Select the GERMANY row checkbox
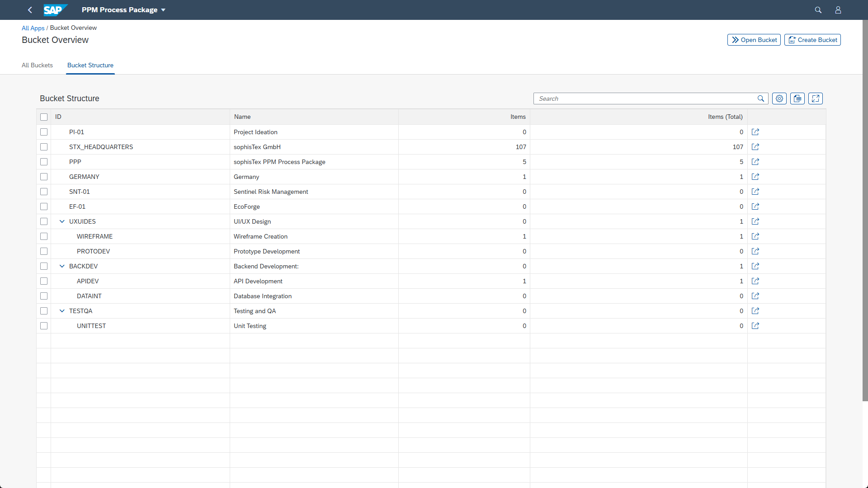This screenshot has width=868, height=488. pyautogui.click(x=44, y=177)
